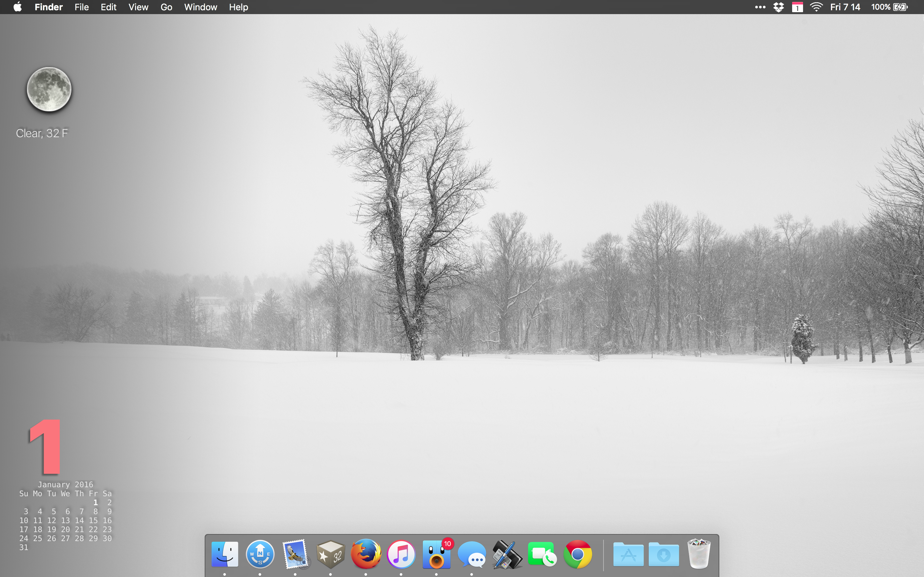The image size is (924, 577).
Task: Open the Mail app stamp icon
Action: click(295, 554)
